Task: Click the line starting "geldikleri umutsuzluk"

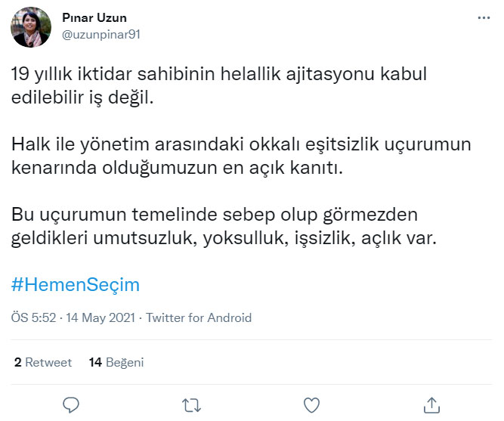Action: (x=224, y=239)
